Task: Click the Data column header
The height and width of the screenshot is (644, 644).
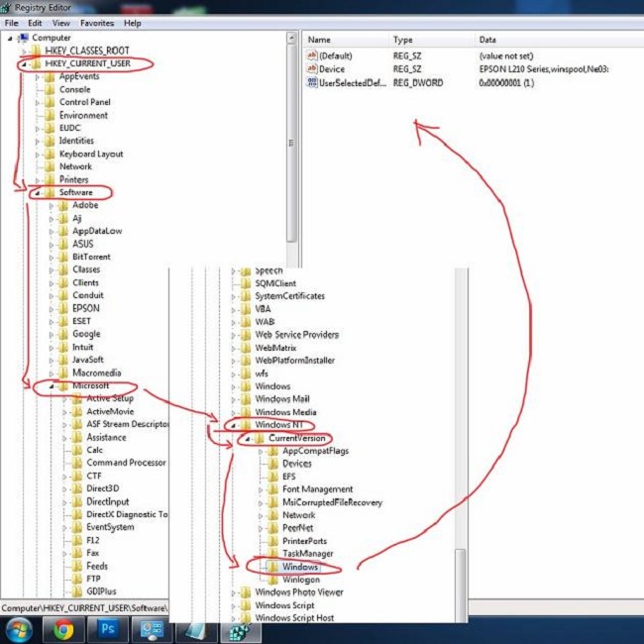Action: [x=487, y=40]
